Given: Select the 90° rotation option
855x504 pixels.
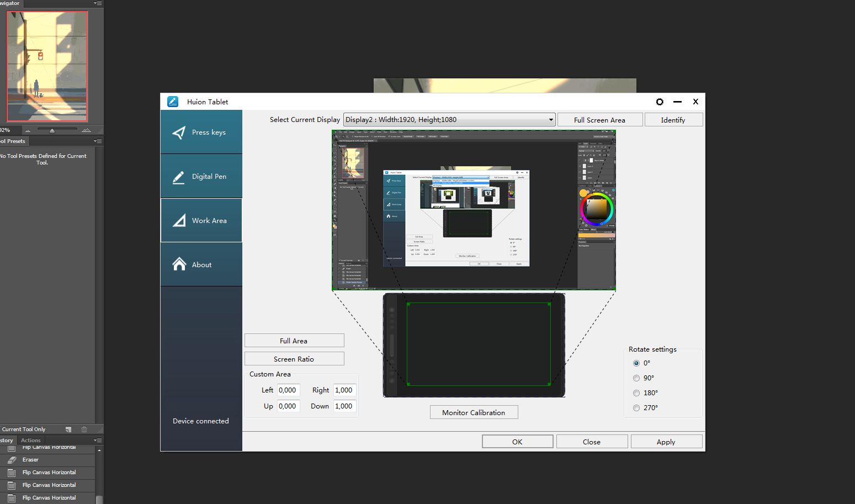Looking at the screenshot, I should [x=636, y=378].
